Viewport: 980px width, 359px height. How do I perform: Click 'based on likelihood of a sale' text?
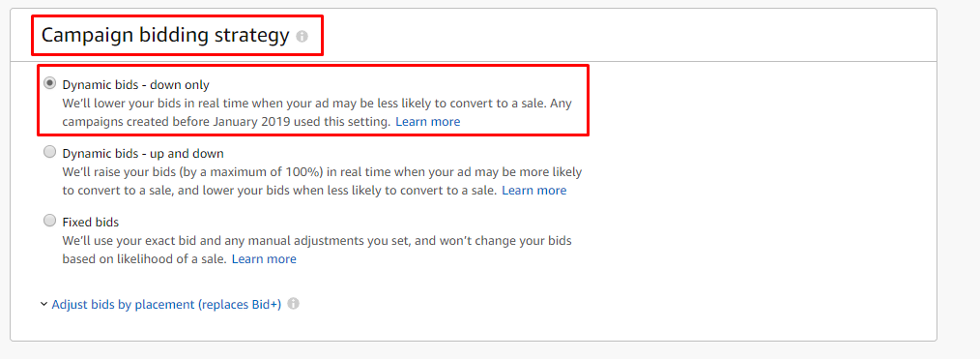144,259
